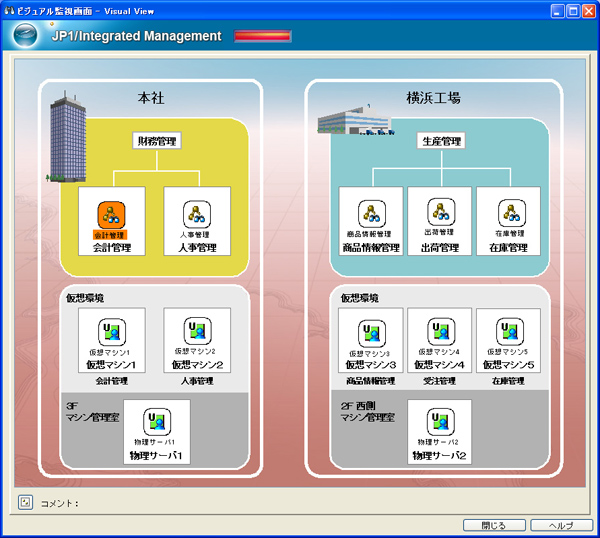Select the 仮想マシン3 virtual machine icon

[x=372, y=334]
